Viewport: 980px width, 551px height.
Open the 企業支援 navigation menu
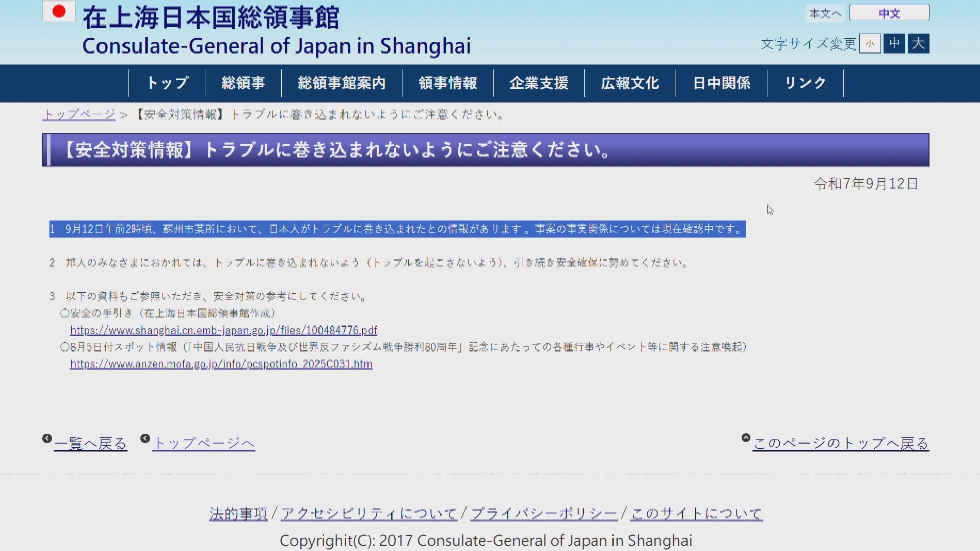(538, 83)
